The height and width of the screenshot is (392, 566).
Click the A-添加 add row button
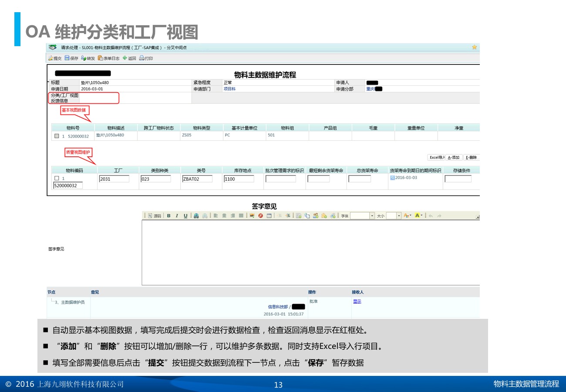pyautogui.click(x=454, y=158)
